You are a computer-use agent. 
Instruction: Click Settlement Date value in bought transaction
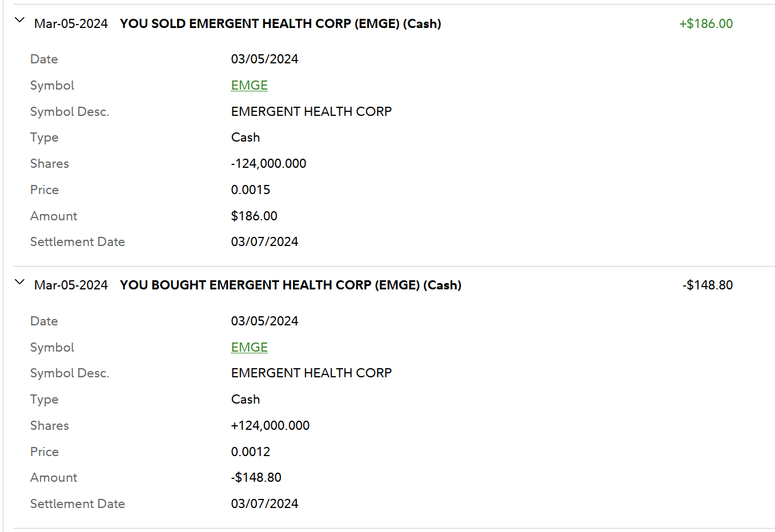[x=264, y=504]
